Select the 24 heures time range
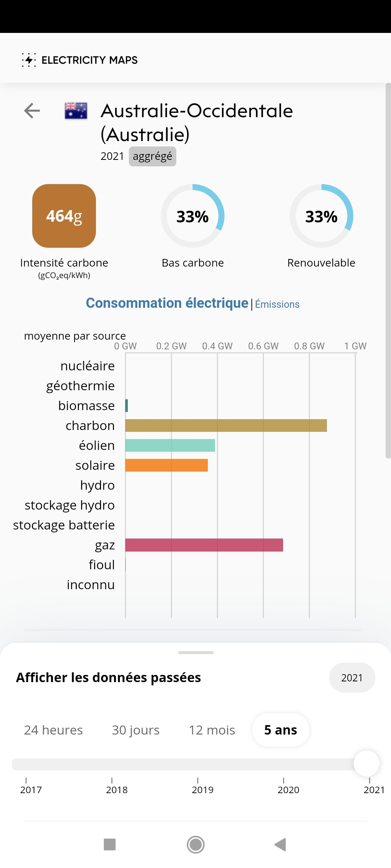391x868 pixels. (x=54, y=730)
